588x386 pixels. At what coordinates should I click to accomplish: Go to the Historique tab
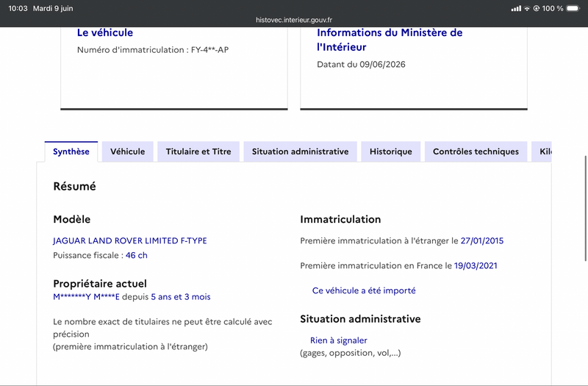(391, 151)
